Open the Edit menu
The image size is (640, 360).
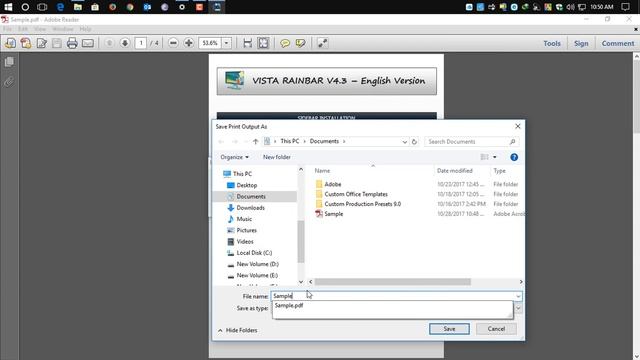(x=23, y=29)
